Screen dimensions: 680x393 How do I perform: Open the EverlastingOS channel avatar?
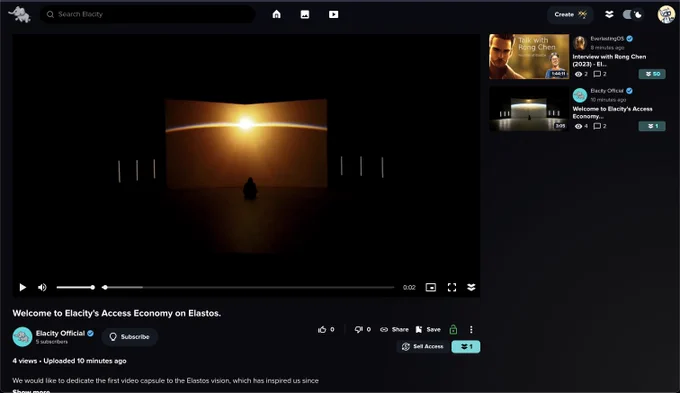579,43
